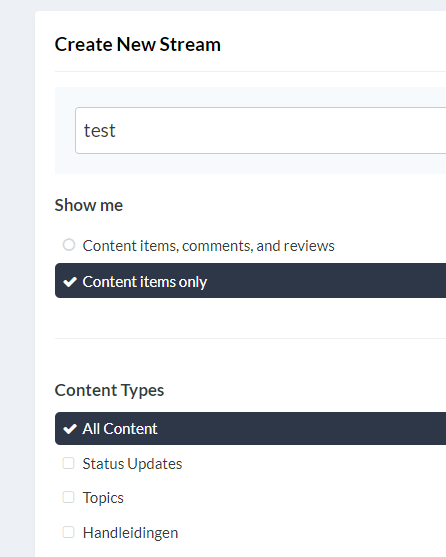This screenshot has width=446, height=557.
Task: Click the stream title field containing "test"
Action: [x=261, y=130]
